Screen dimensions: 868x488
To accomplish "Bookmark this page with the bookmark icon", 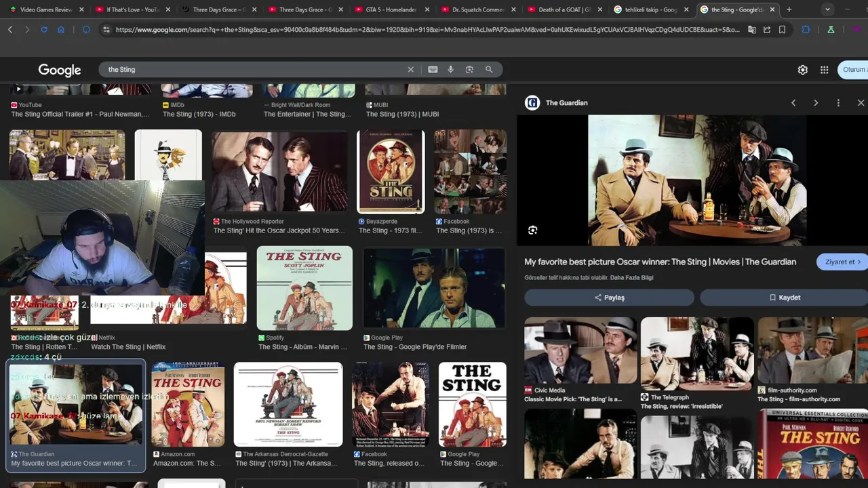I will (782, 30).
